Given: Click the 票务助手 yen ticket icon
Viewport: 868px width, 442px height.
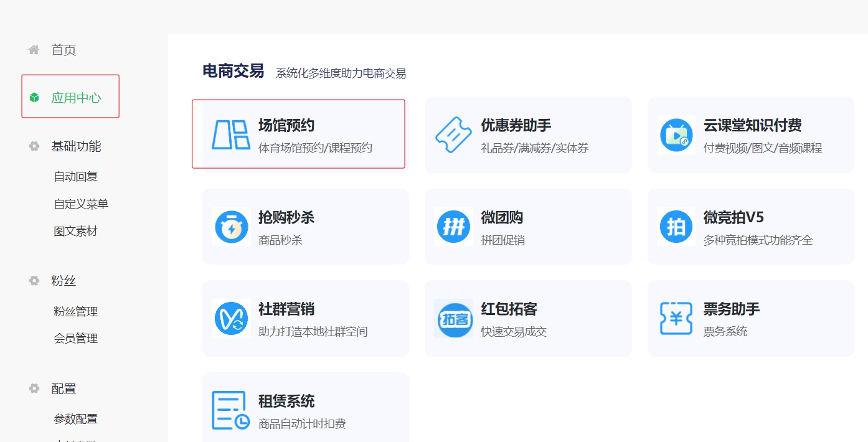Looking at the screenshot, I should 676,318.
